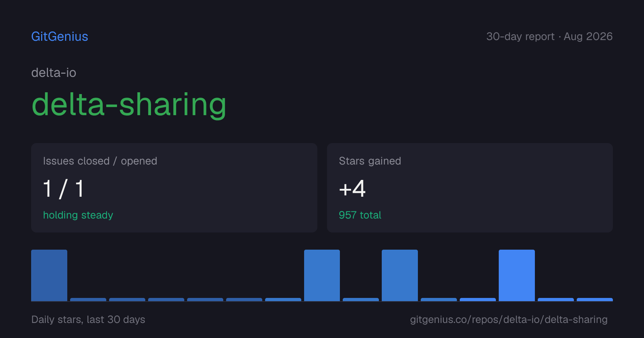This screenshot has width=644, height=338.
Task: Open the Issues closed / opened card
Action: (x=174, y=188)
